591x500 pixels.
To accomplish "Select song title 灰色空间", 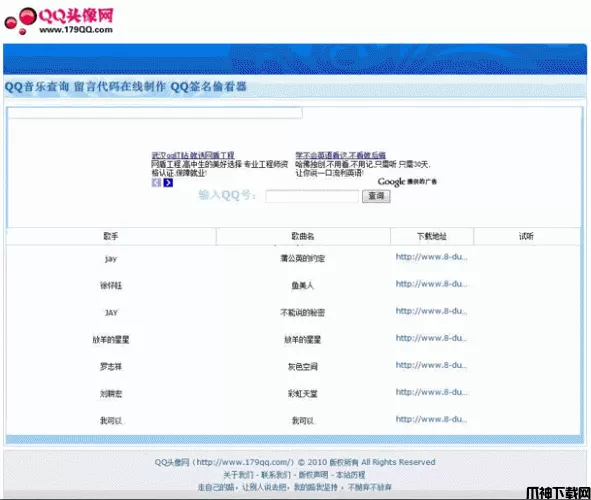I will (303, 367).
